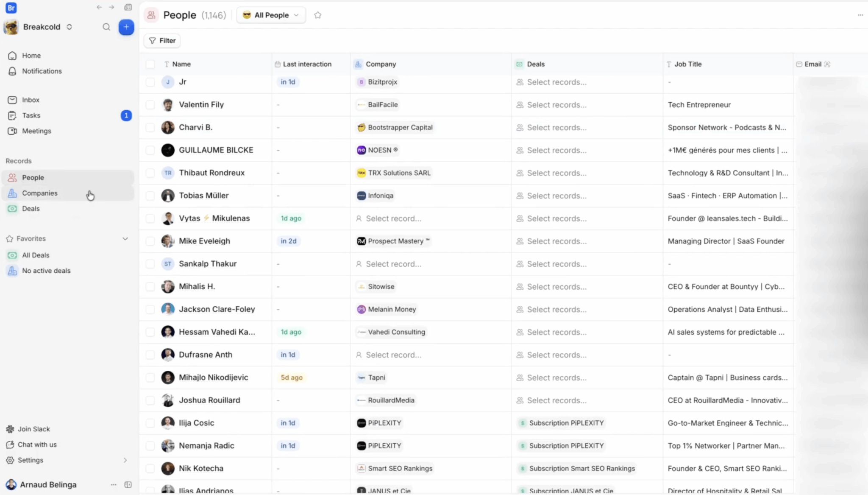Tick the select-all checkbox in header
This screenshot has width=868, height=495.
150,64
